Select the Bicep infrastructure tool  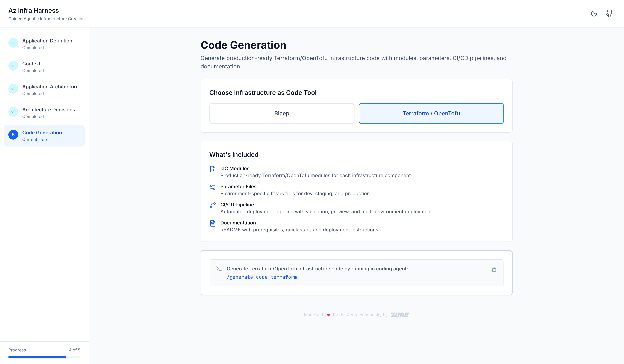point(282,113)
